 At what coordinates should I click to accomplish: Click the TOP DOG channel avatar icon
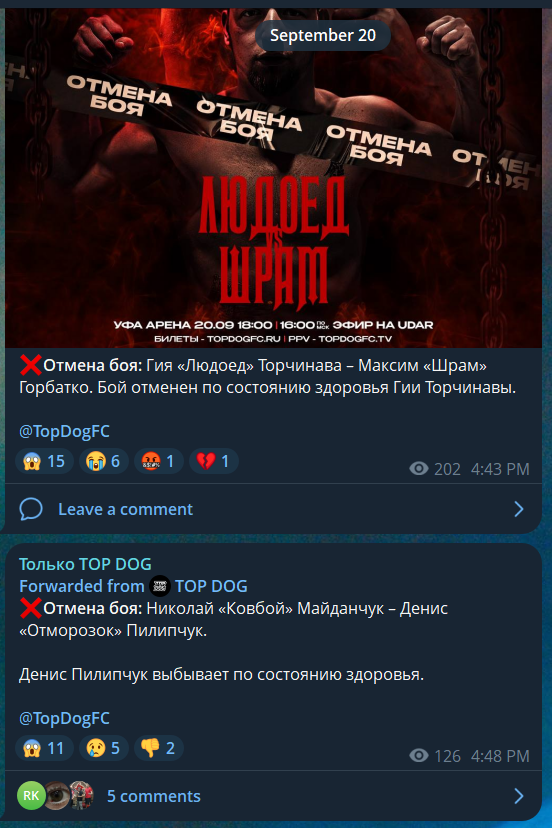(x=160, y=586)
